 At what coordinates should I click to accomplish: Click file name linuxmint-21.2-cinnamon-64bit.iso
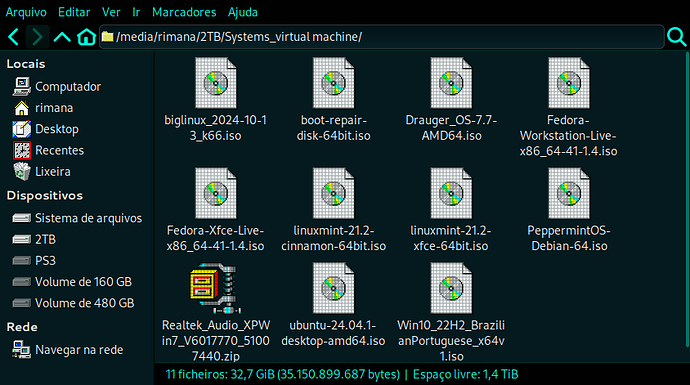click(x=334, y=238)
